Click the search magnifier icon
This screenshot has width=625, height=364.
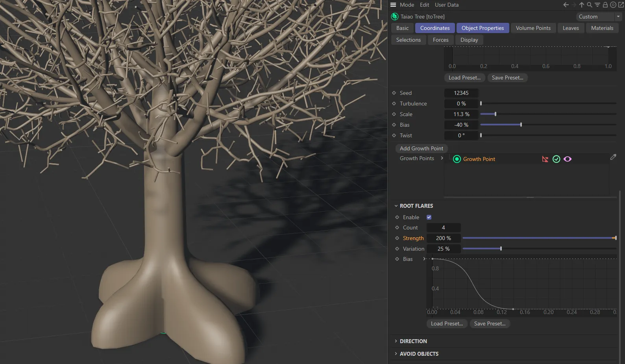(590, 5)
